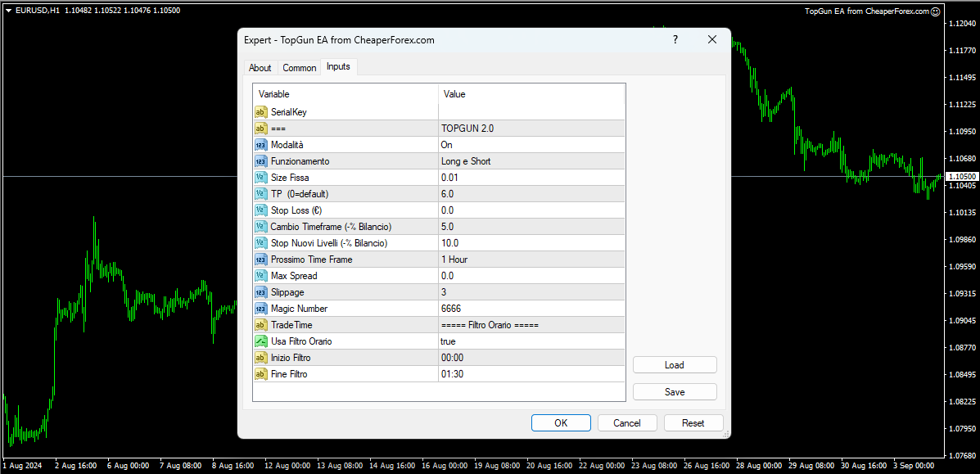
Task: Click the icon beside Magic Number
Action: 261,309
